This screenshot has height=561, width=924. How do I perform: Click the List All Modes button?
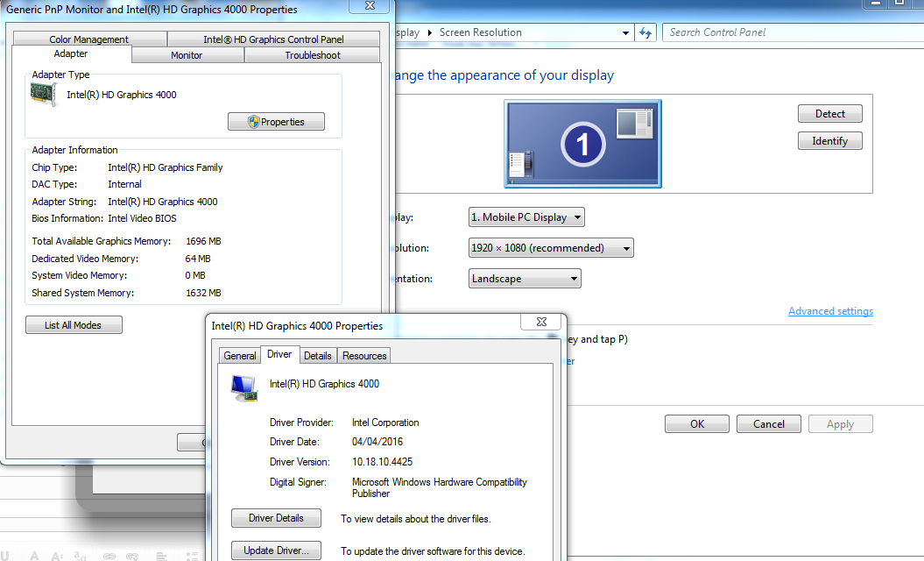coord(74,325)
